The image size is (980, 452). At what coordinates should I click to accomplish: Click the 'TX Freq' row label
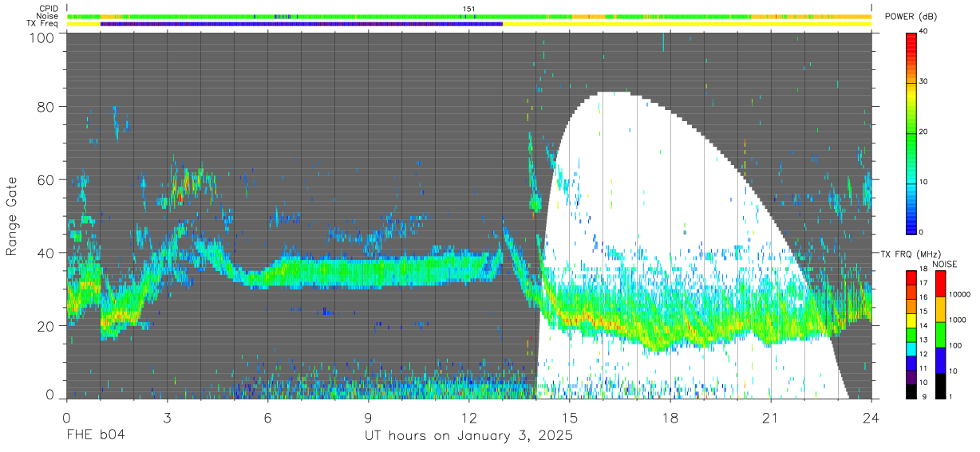point(44,24)
